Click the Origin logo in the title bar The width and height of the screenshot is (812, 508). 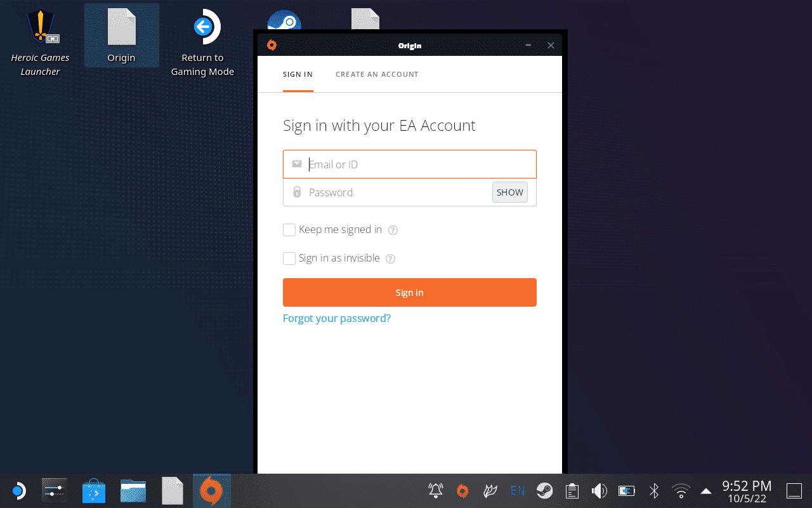click(272, 45)
